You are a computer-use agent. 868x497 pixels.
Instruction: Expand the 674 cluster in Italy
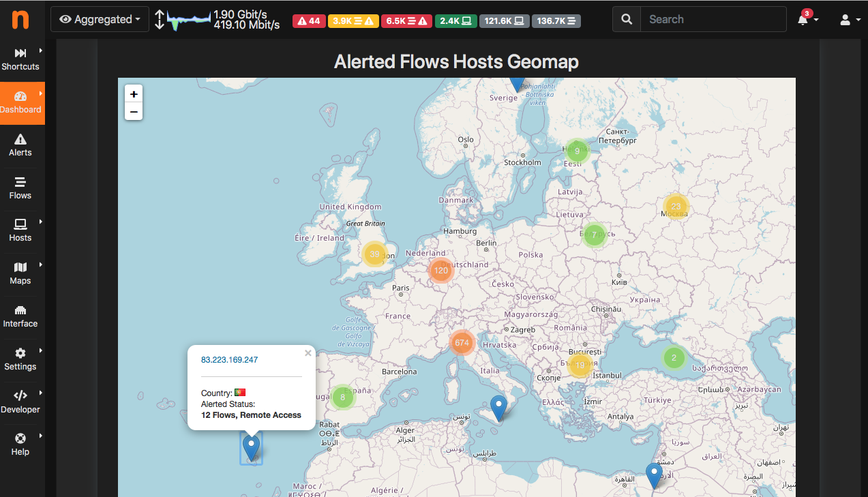point(462,342)
